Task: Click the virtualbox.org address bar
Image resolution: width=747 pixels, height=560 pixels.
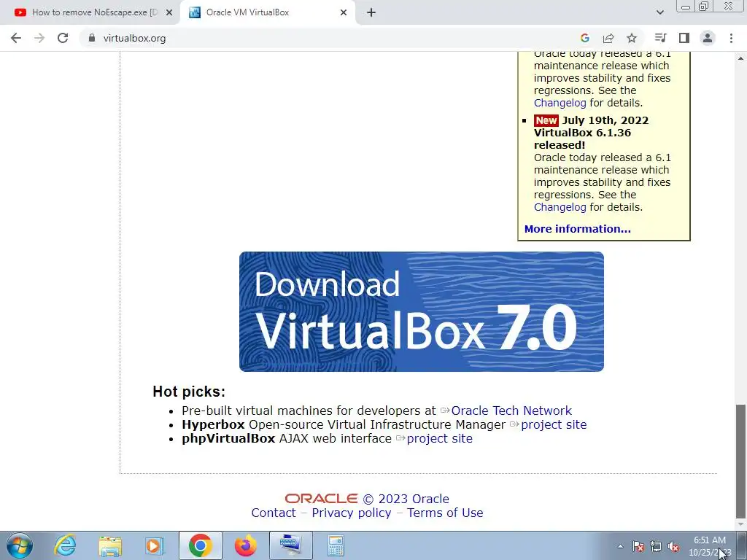Action: click(x=329, y=38)
